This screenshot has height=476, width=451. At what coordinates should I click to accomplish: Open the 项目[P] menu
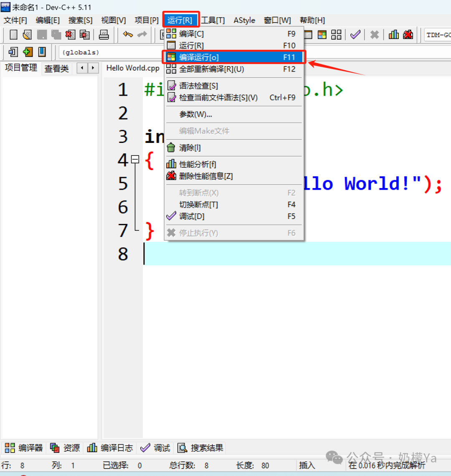point(147,20)
